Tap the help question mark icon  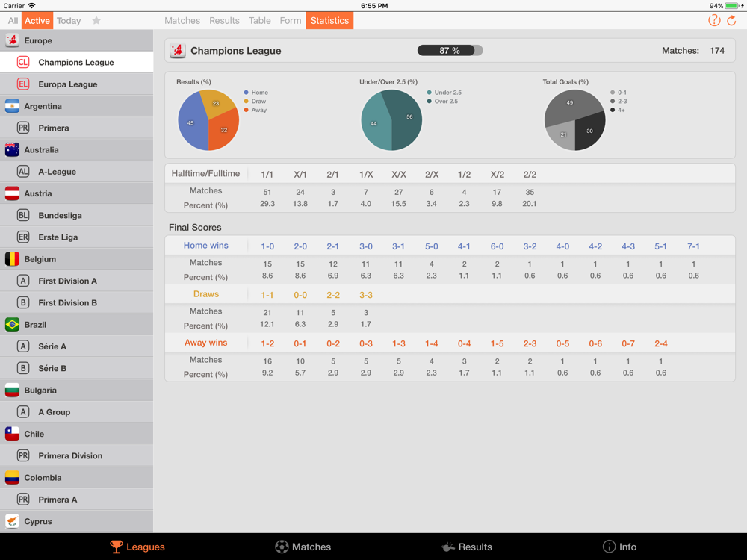coord(713,20)
